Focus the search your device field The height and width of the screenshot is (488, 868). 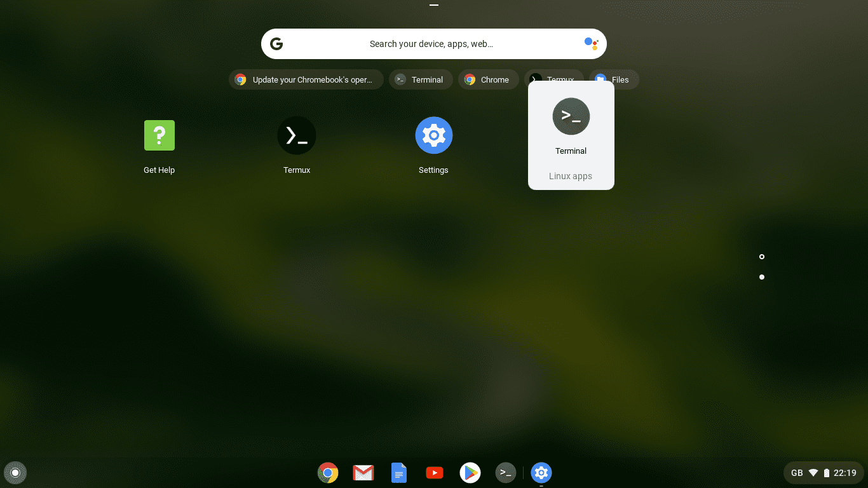coord(434,44)
